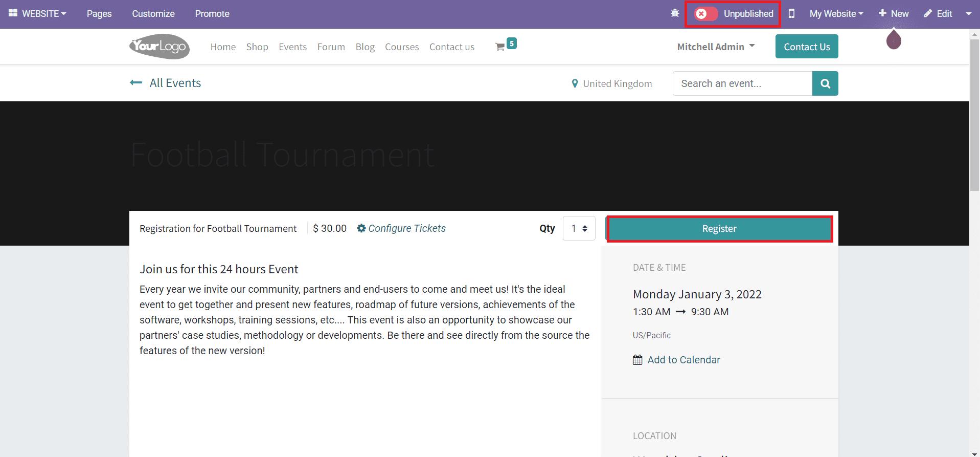Click the back arrow beside All Events

point(136,83)
